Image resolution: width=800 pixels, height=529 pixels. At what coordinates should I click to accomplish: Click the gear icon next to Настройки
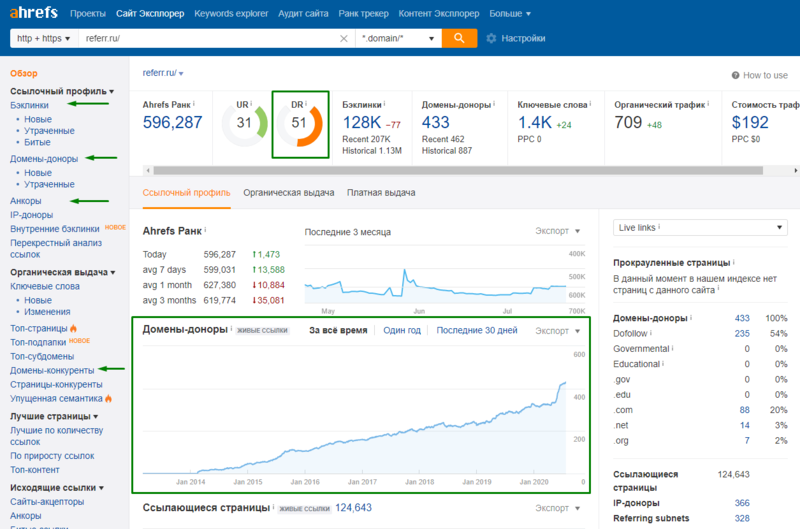point(491,38)
